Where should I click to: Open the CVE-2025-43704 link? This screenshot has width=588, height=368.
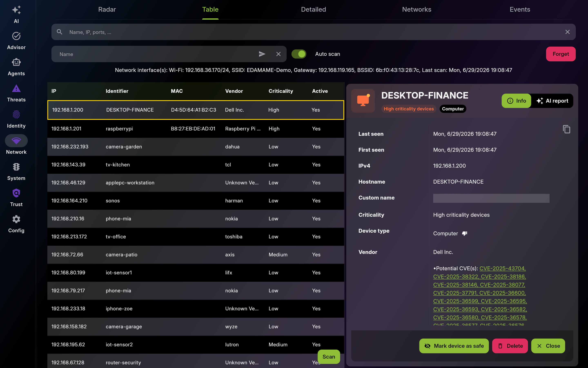[502, 268]
